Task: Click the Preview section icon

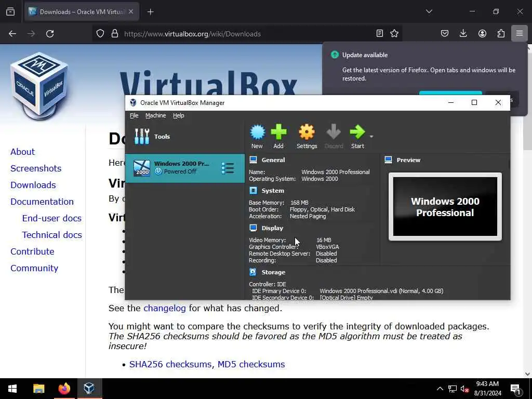Action: pos(389,160)
